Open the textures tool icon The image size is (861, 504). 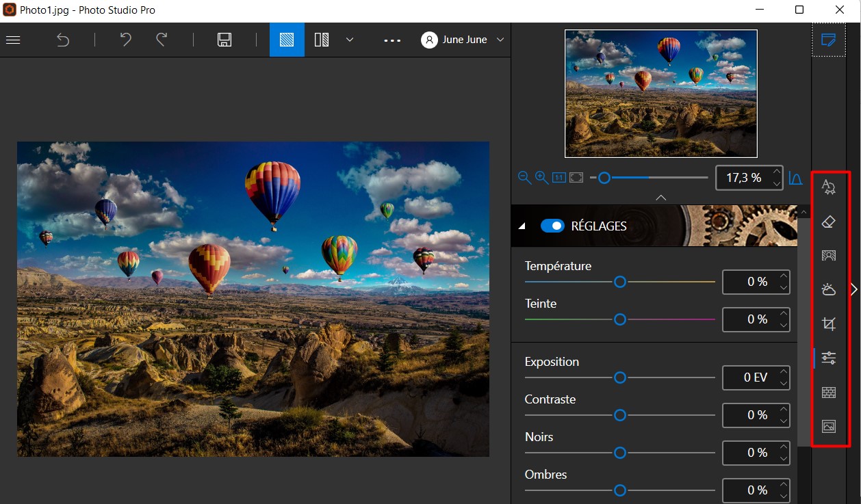point(829,393)
